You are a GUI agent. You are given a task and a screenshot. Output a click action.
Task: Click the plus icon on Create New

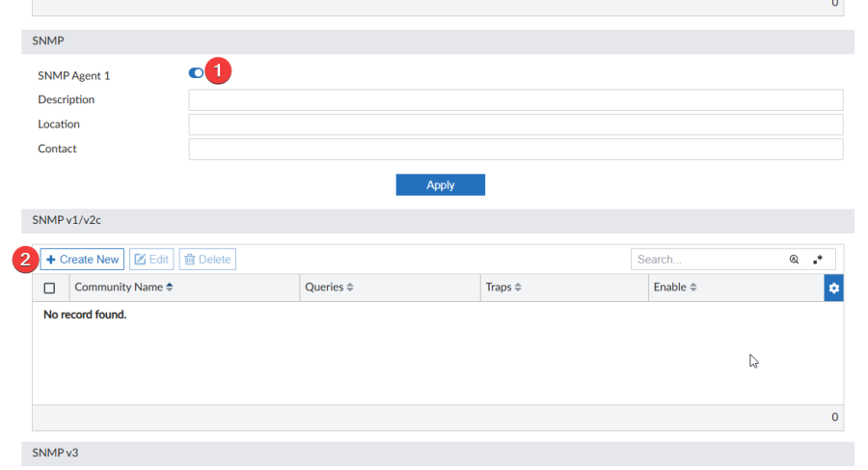click(x=51, y=260)
